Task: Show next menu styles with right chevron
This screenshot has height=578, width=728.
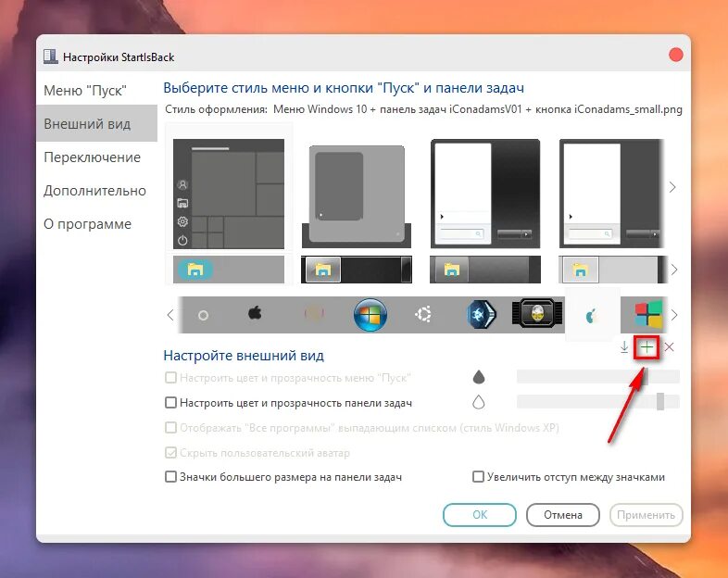Action: click(x=672, y=187)
